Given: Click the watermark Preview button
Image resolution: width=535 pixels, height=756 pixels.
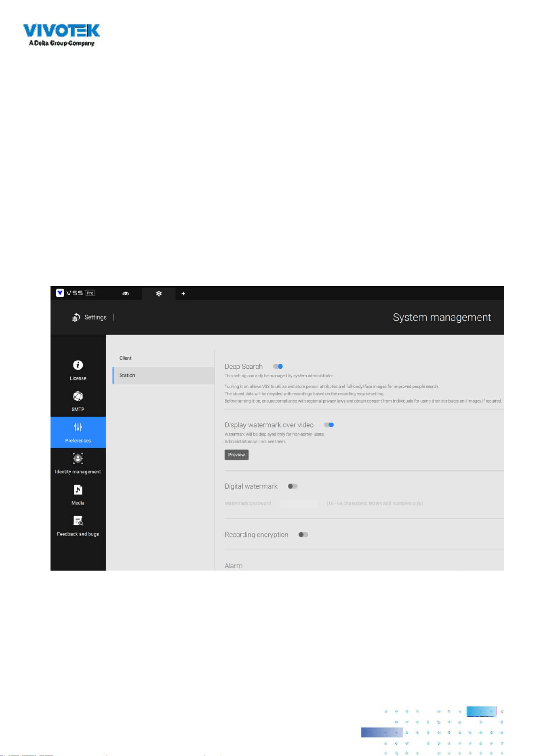Looking at the screenshot, I should (x=236, y=455).
